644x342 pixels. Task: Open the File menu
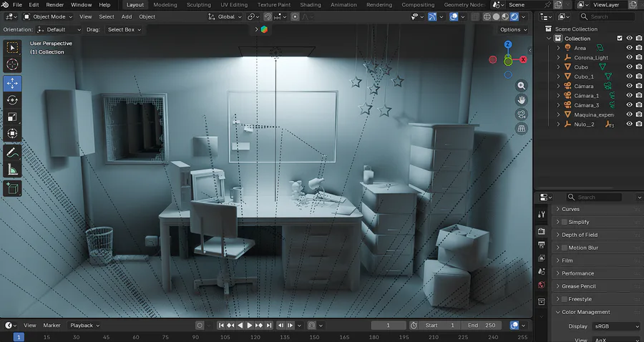click(17, 5)
